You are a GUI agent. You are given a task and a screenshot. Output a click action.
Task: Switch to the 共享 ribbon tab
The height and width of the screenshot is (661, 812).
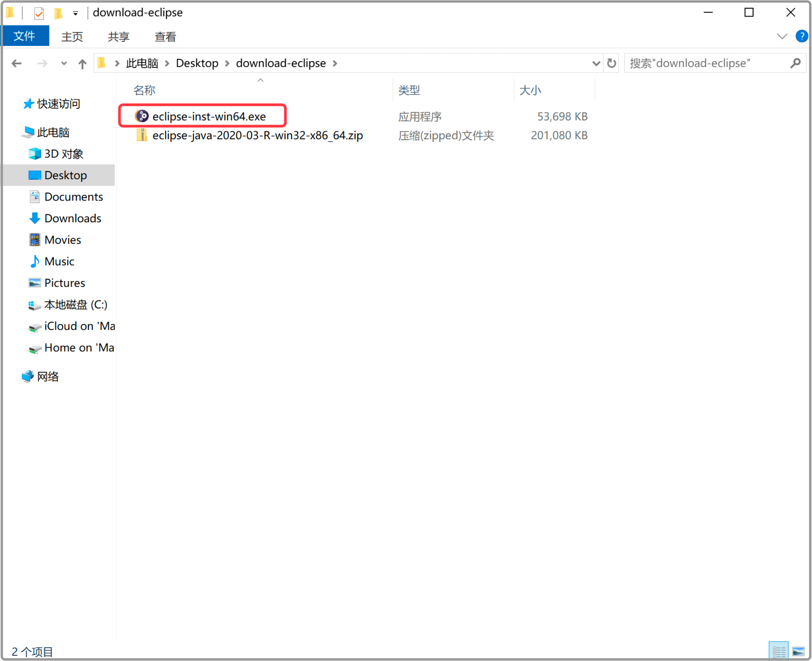[119, 37]
